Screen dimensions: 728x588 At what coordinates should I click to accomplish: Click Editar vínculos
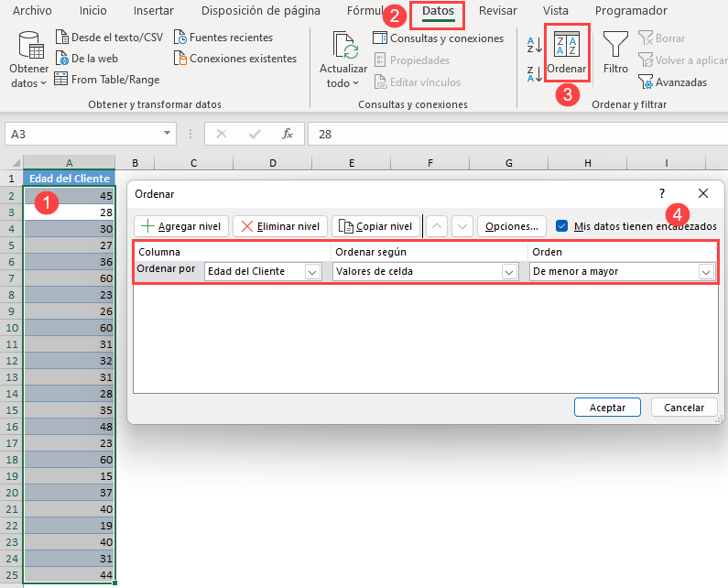pos(418,82)
